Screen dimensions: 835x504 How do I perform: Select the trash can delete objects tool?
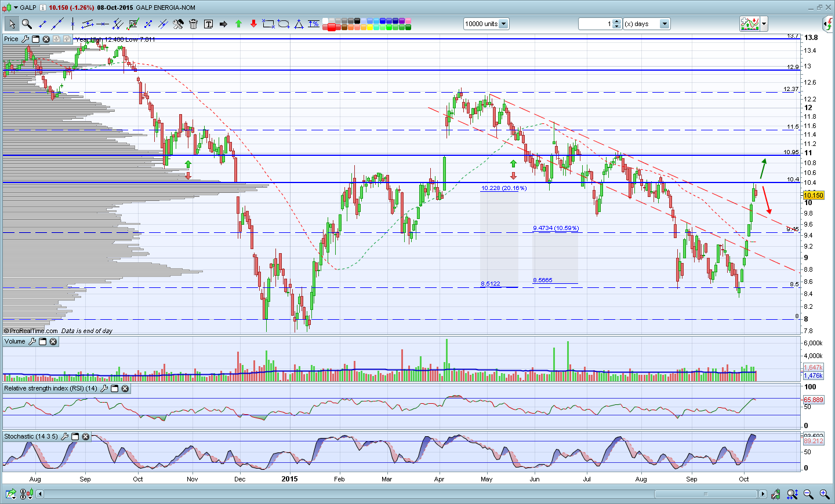click(193, 24)
